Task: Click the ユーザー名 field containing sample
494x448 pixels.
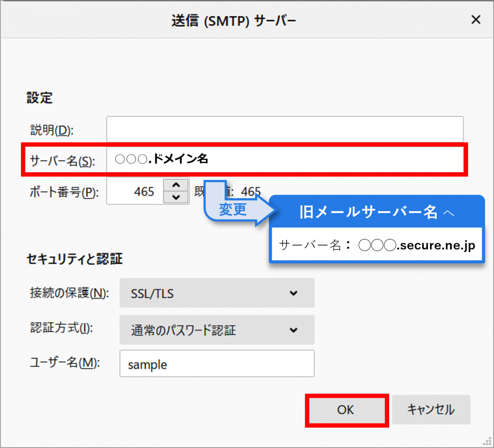Action: [x=217, y=364]
